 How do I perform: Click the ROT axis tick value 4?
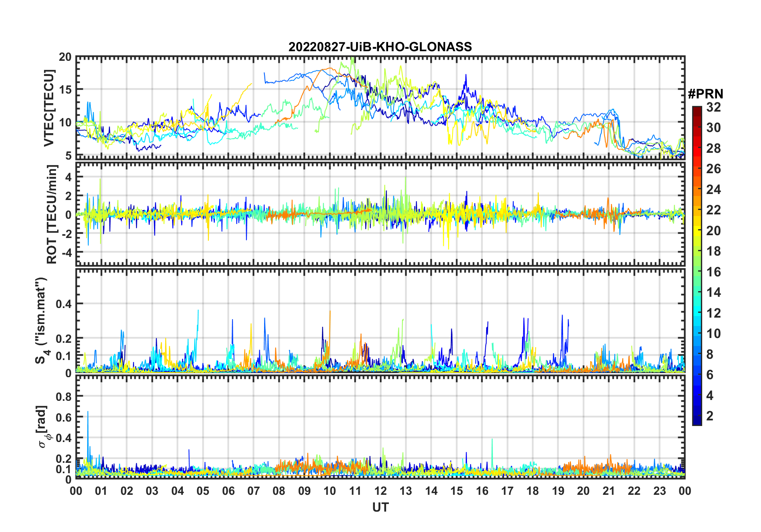pos(69,177)
